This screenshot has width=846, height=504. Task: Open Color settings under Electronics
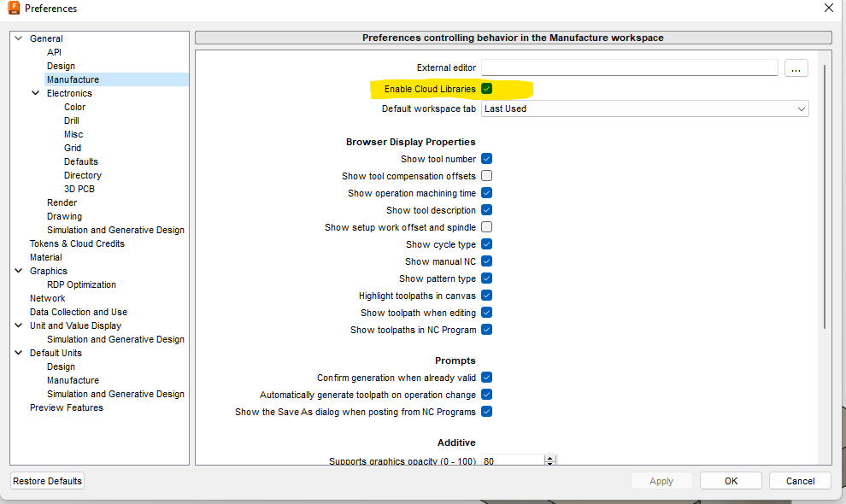tap(75, 107)
